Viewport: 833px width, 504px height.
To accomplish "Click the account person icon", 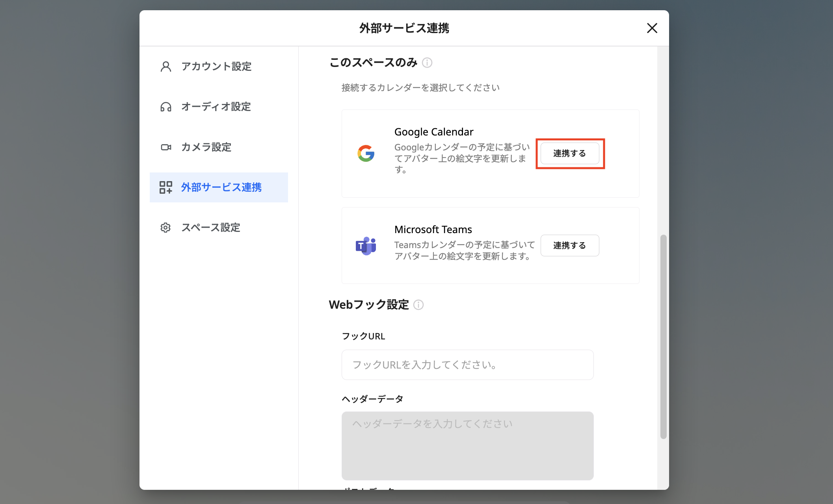I will 166,67.
